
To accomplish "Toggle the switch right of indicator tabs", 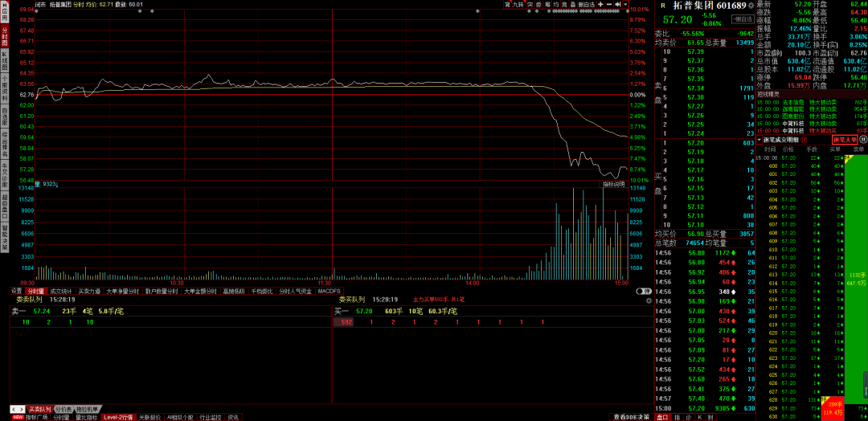I will click(643, 291).
